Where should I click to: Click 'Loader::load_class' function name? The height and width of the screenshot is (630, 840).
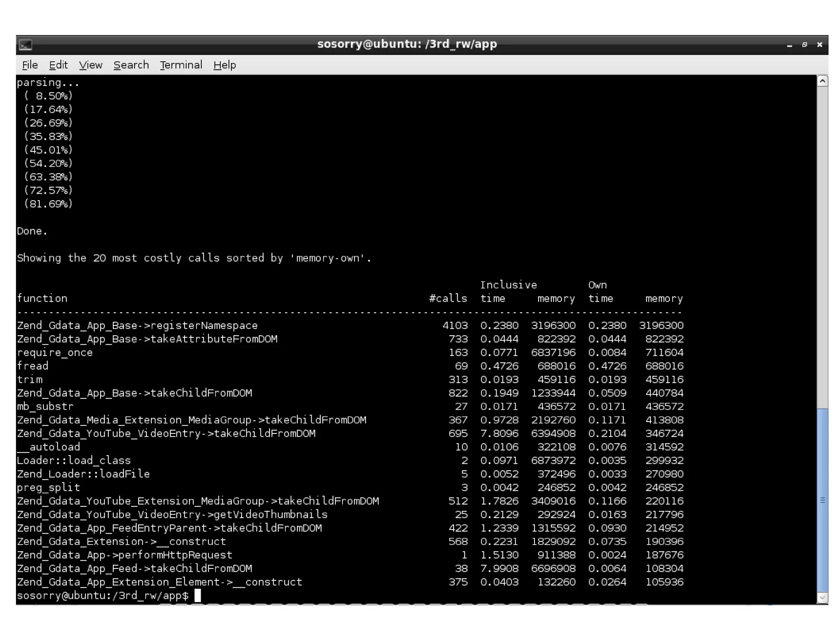pos(74,460)
